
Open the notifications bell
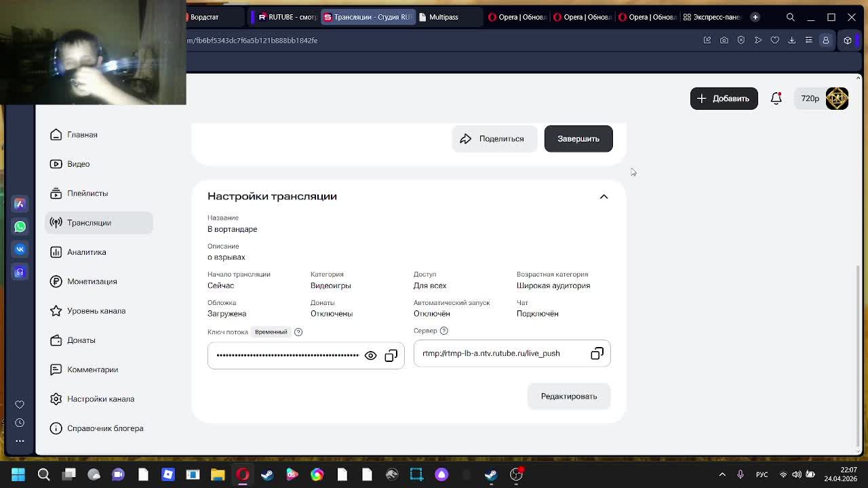pyautogui.click(x=776, y=98)
